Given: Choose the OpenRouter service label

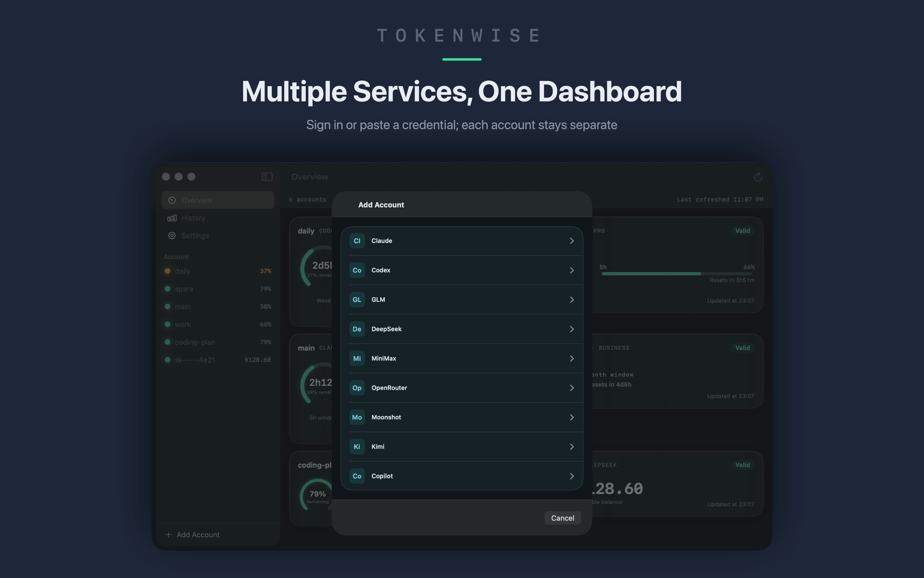Looking at the screenshot, I should pos(389,388).
